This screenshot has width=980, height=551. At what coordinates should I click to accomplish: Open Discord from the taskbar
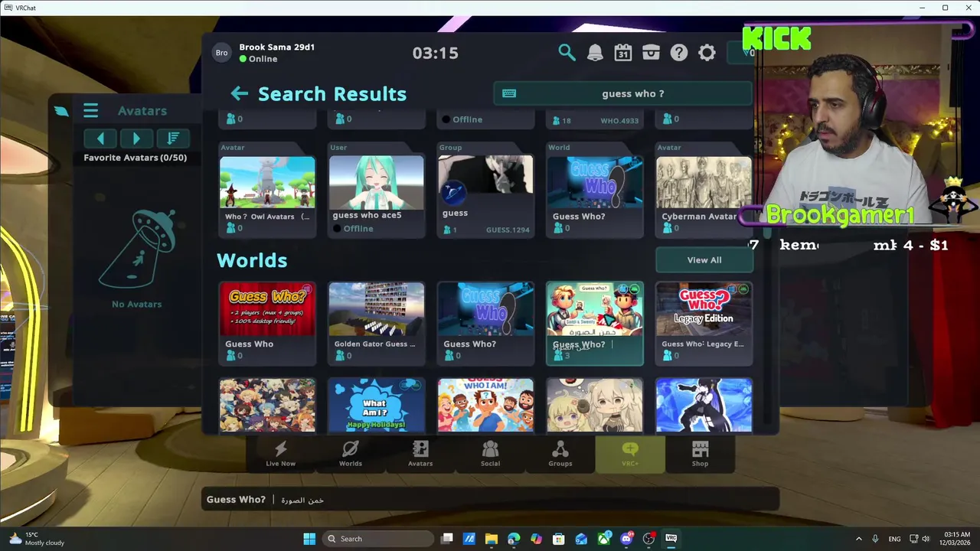[626, 539]
